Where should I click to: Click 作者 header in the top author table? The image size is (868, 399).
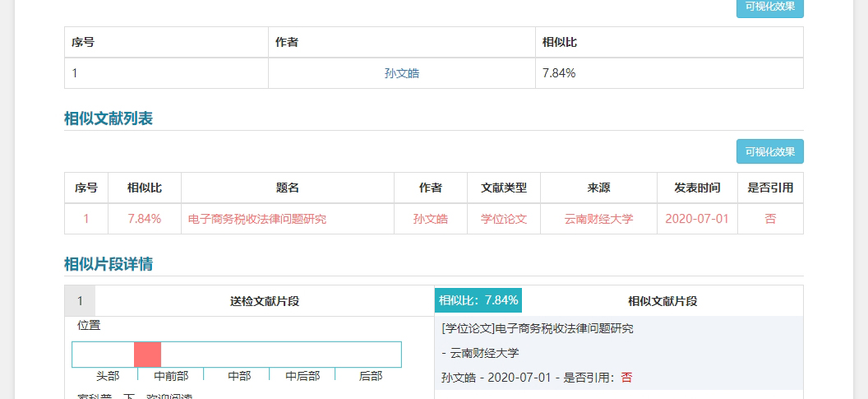tap(287, 42)
